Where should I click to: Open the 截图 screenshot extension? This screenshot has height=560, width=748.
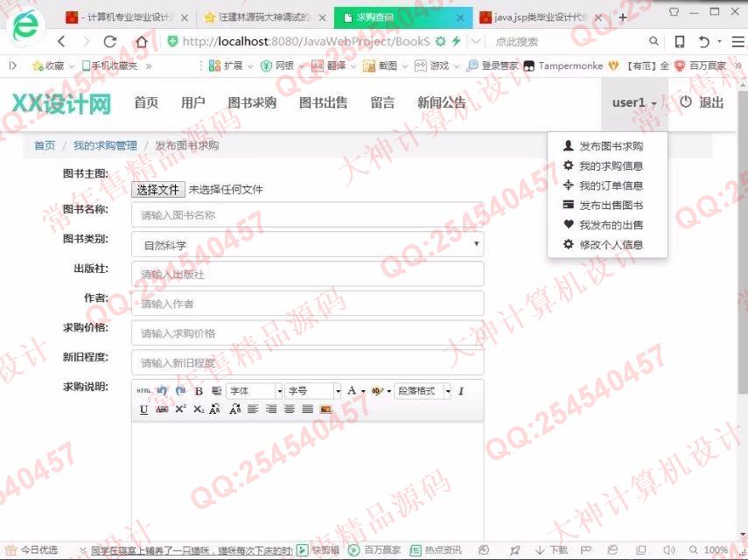381,66
